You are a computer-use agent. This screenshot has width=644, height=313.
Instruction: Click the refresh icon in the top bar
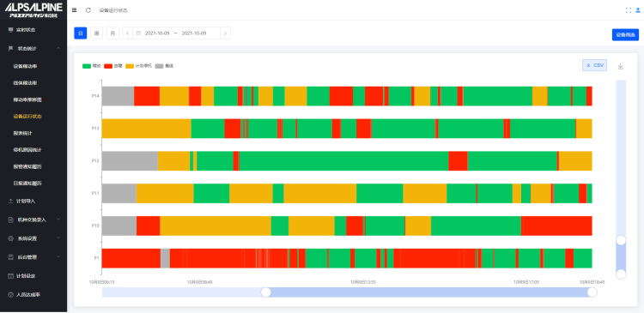point(88,10)
